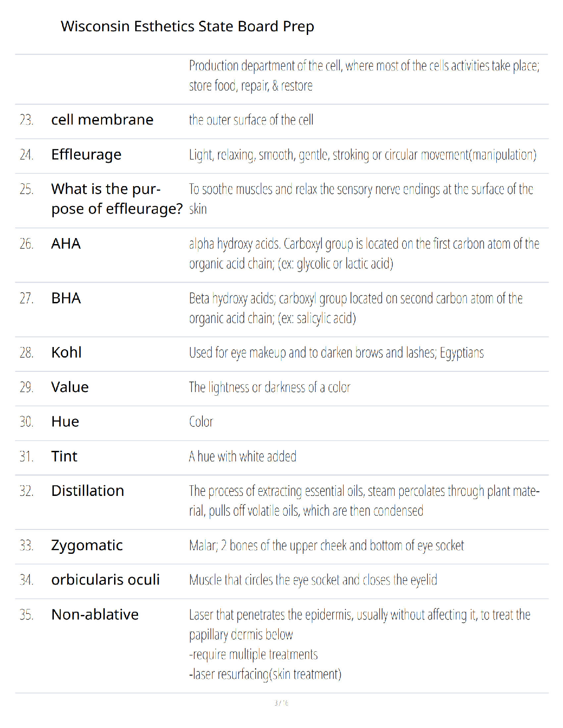Click the page number at bottom

tap(281, 703)
